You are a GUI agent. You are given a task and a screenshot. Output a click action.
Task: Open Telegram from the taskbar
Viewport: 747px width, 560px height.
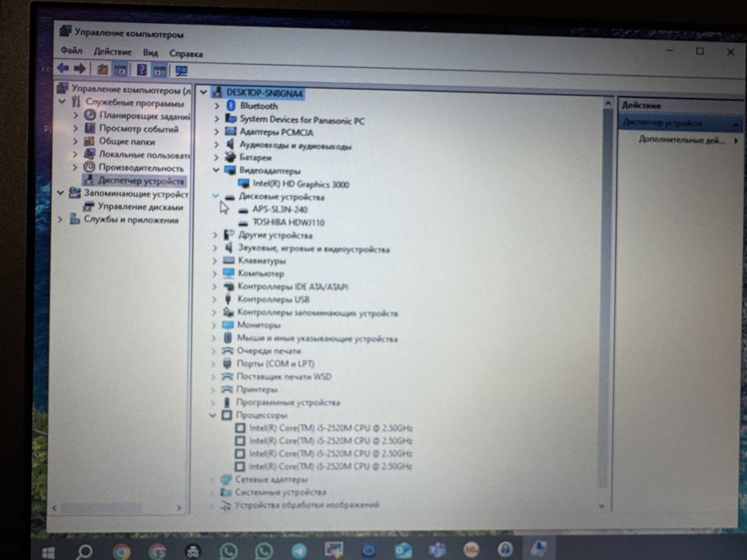click(299, 551)
